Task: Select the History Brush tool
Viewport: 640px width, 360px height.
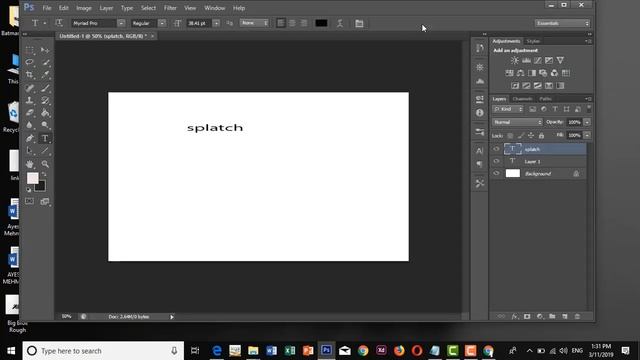Action: pyautogui.click(x=45, y=100)
